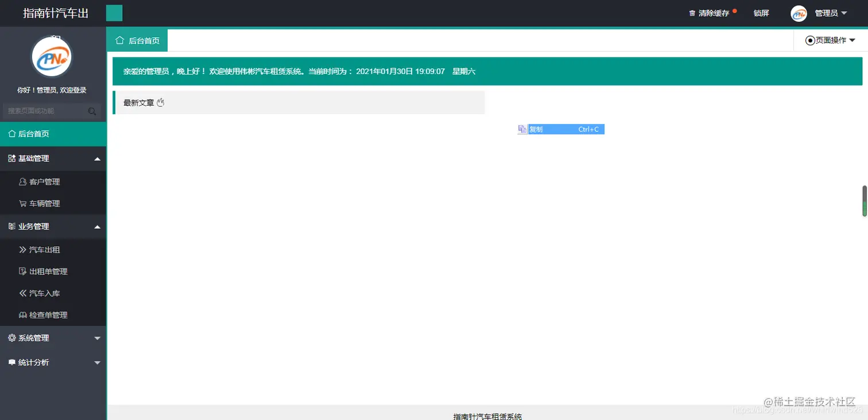Click the 管理员 username label
This screenshot has width=868, height=420.
point(826,13)
